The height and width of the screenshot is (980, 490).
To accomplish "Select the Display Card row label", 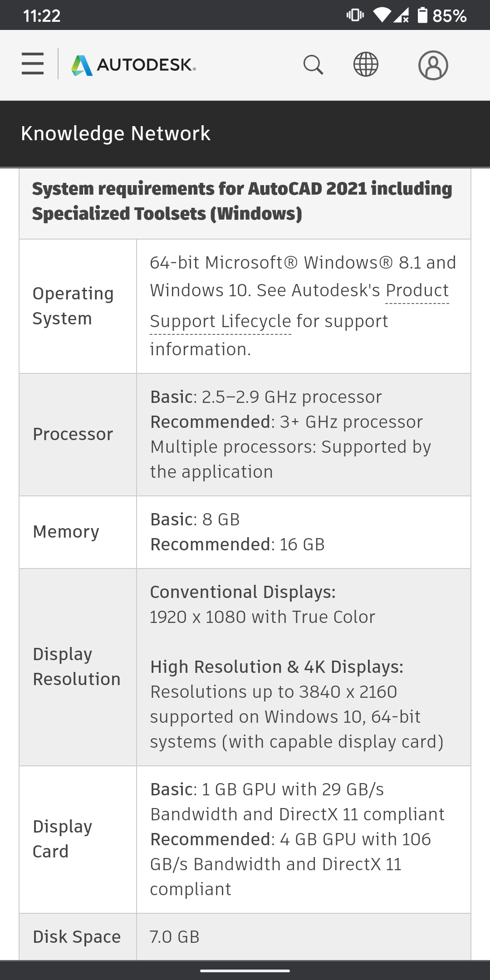I will [63, 839].
